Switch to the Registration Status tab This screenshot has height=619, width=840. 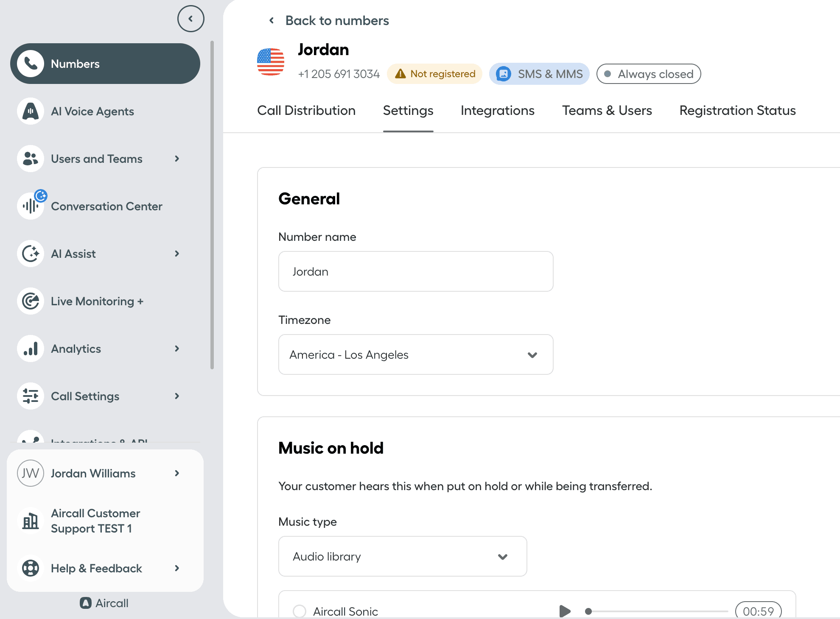[737, 111]
